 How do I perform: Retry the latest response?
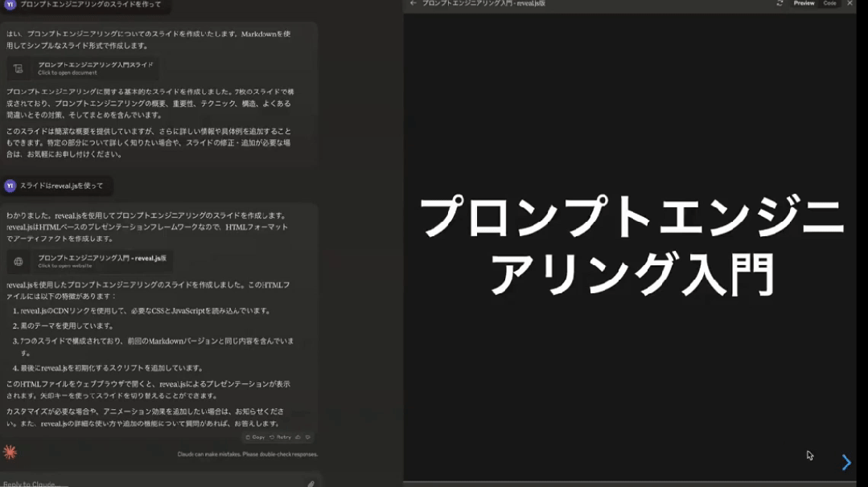click(x=280, y=437)
